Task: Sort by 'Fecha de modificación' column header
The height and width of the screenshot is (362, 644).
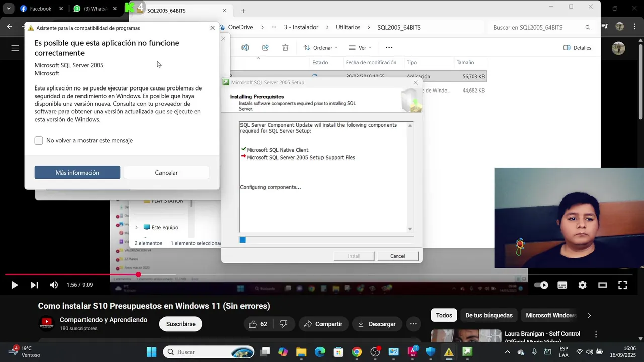Action: coord(371,63)
